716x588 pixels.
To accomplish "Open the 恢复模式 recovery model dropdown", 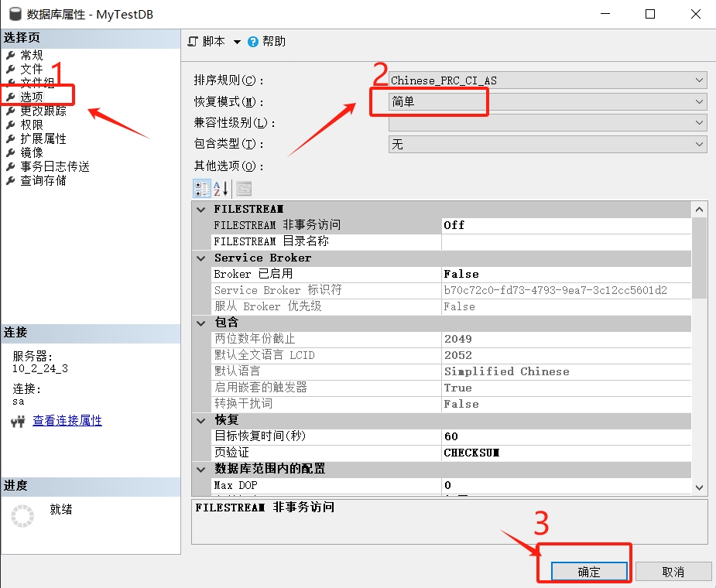I will tap(699, 101).
